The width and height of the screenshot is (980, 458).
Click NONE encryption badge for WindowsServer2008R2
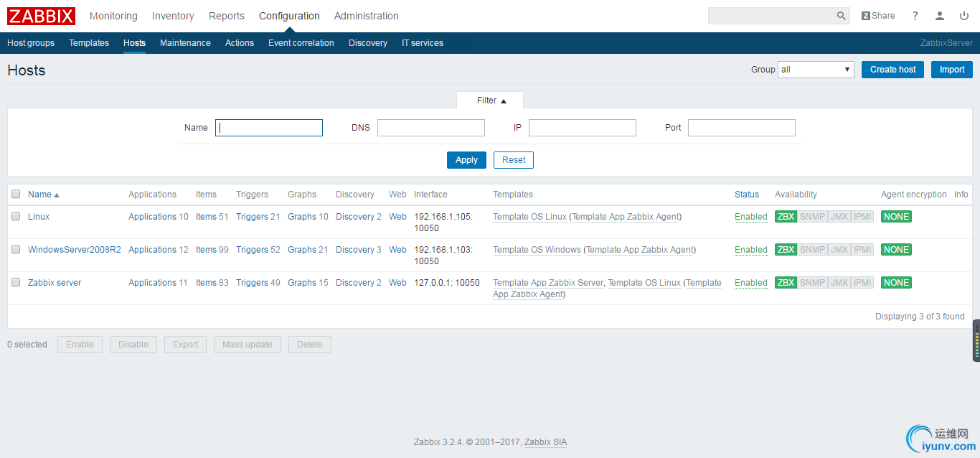click(x=896, y=250)
